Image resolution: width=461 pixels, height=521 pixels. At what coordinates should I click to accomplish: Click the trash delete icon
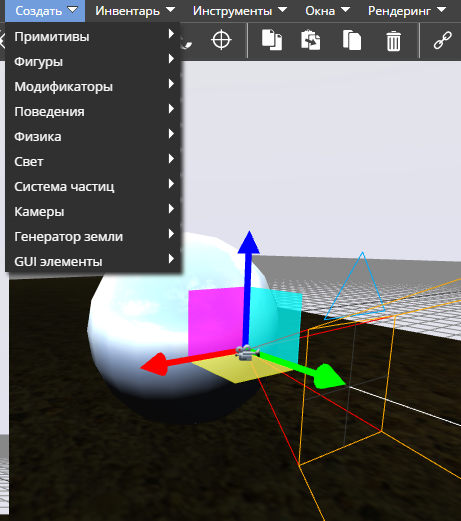(x=393, y=41)
